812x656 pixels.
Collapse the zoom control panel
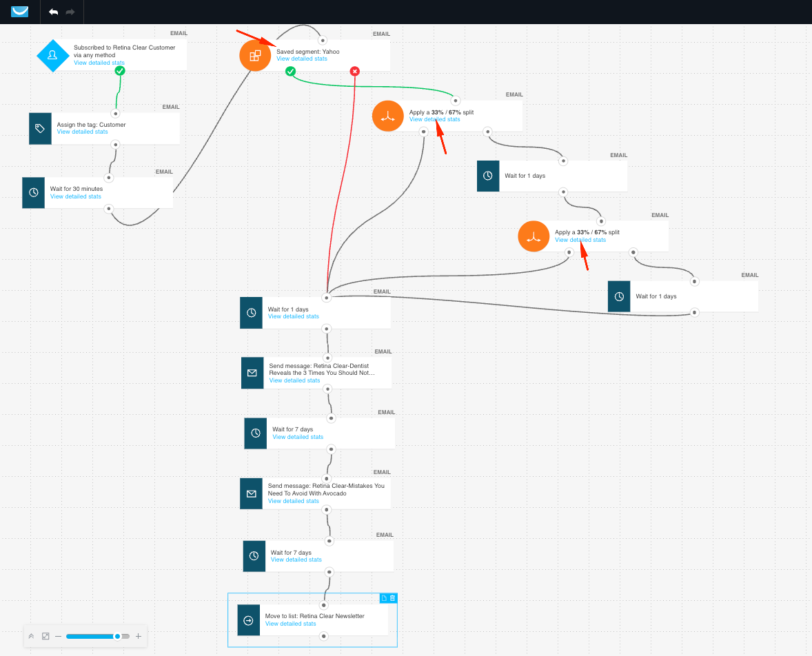pos(31,636)
